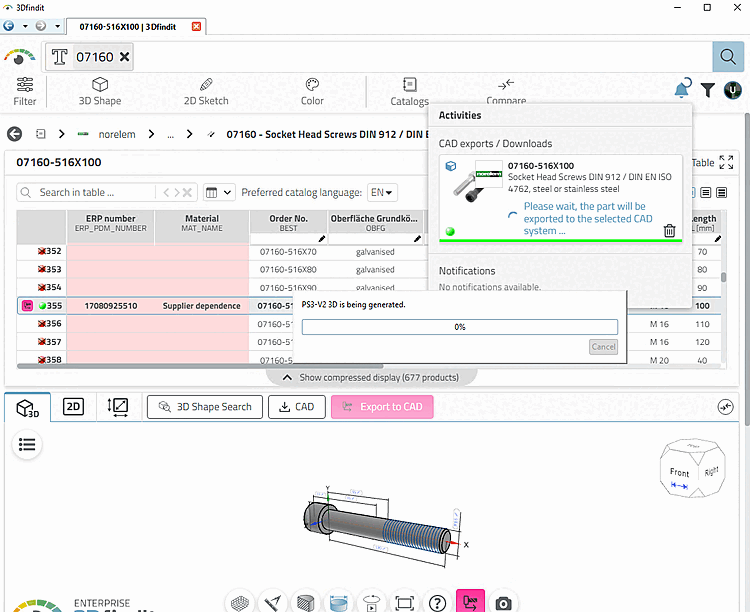Cancel the PS3-V2 3D generation

603,347
